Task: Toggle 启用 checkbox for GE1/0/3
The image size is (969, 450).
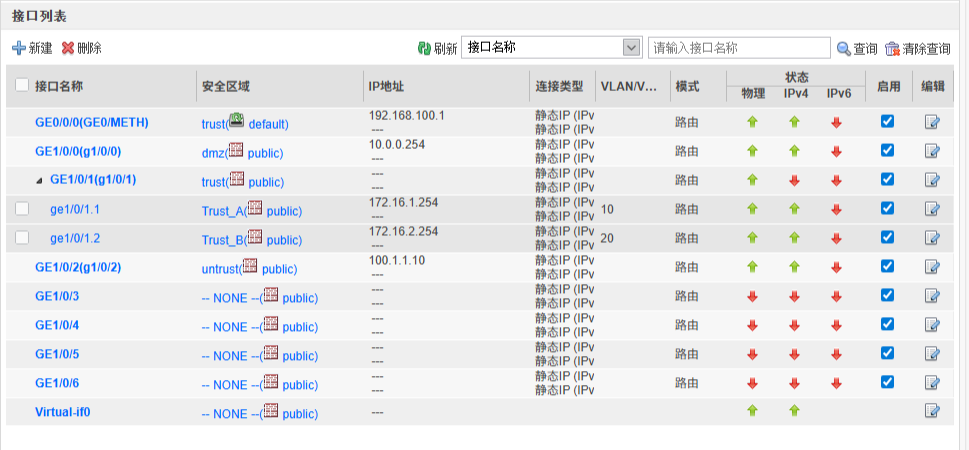Action: 887,295
